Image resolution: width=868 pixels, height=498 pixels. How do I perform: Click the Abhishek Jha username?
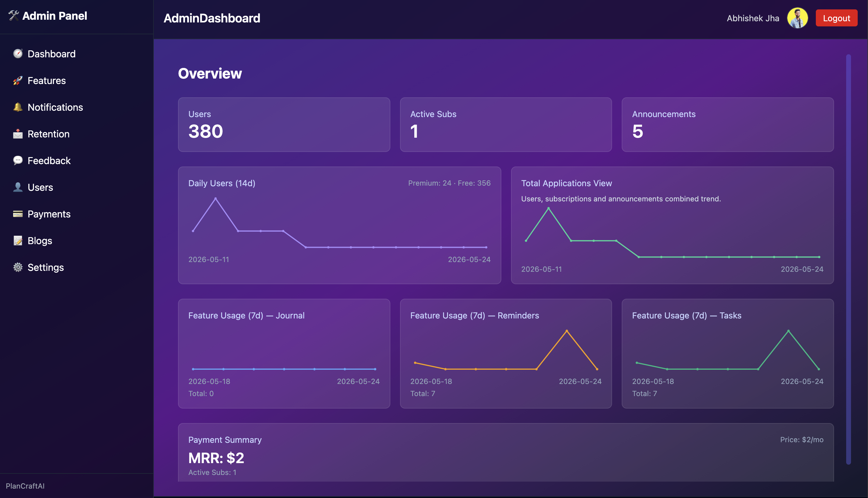(x=753, y=18)
